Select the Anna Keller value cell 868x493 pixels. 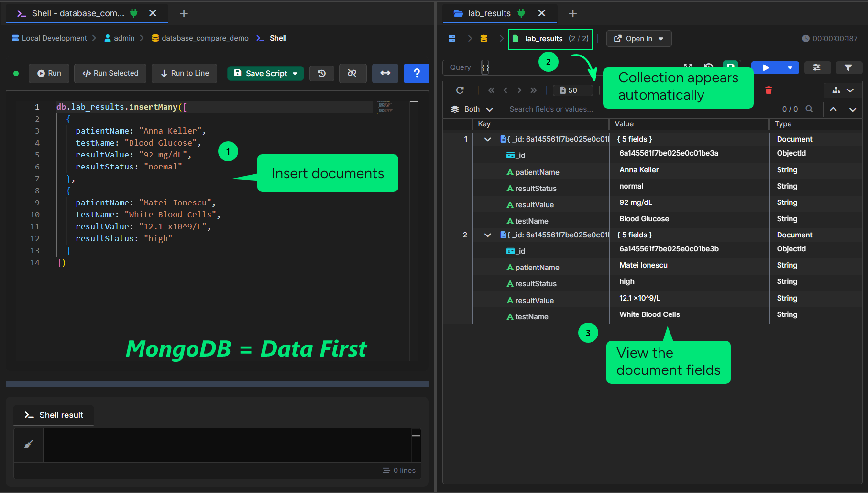(x=689, y=170)
